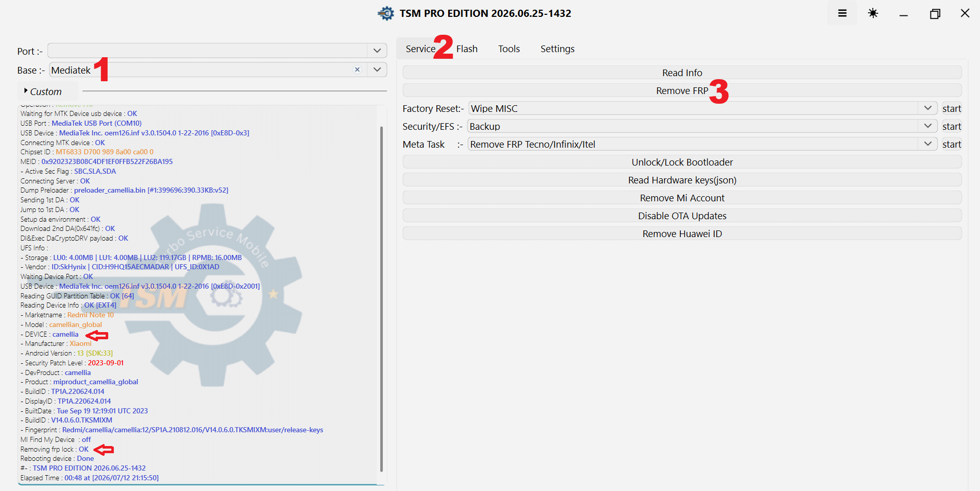This screenshot has height=491, width=980.
Task: Click the Read Info button
Action: 682,73
